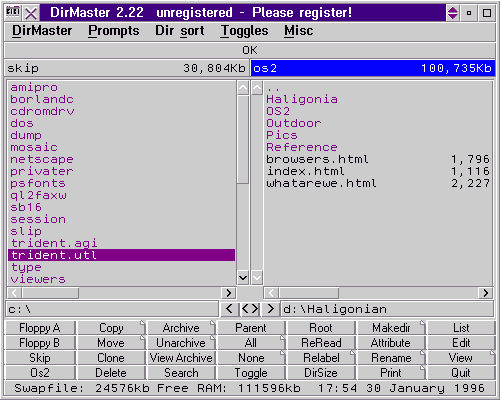The height and width of the screenshot is (400, 500).
Task: Open the Prompts menu
Action: (x=114, y=31)
